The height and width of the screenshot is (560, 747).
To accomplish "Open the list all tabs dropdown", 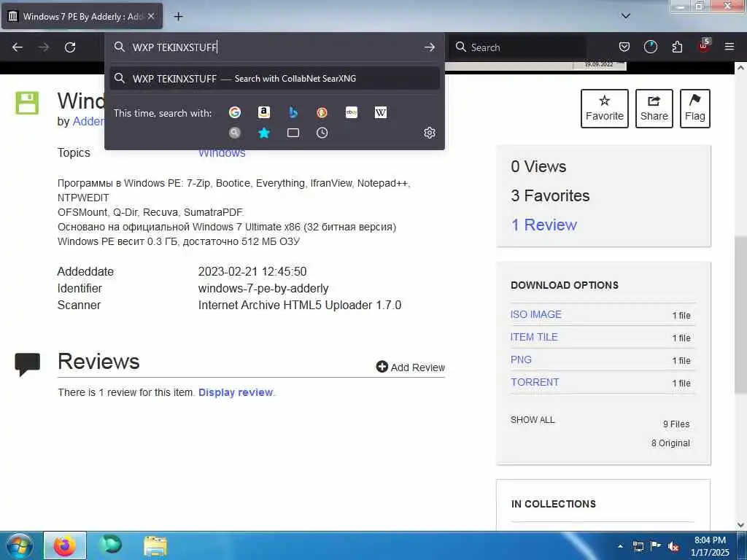I will tap(625, 16).
